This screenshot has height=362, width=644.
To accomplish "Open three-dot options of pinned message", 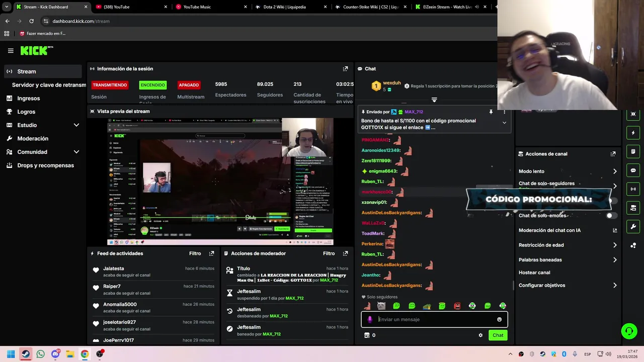I will click(504, 112).
